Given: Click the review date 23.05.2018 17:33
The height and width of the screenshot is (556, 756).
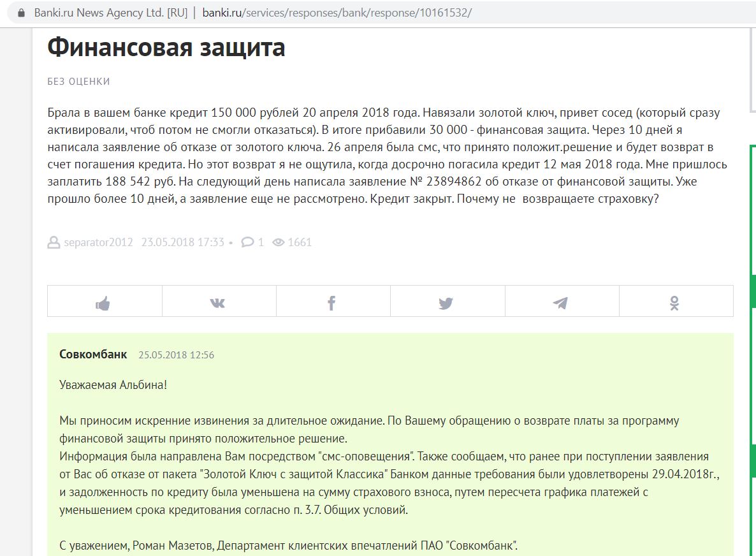Looking at the screenshot, I should pos(182,242).
